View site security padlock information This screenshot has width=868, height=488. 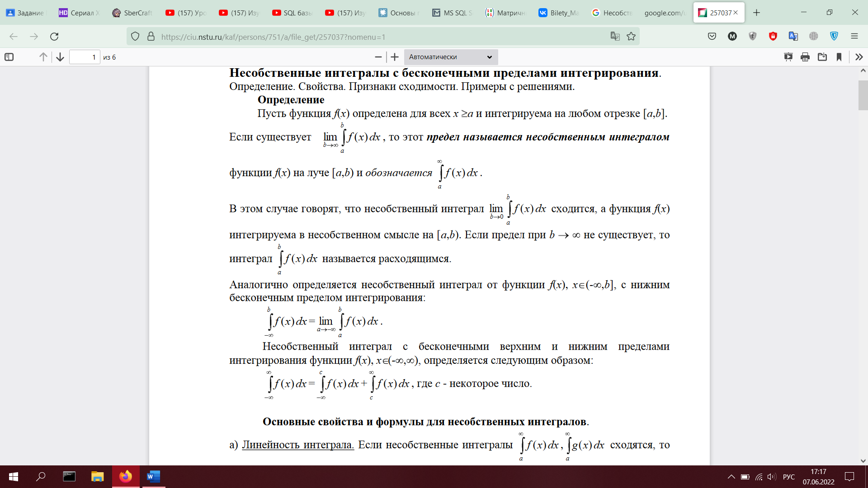click(x=151, y=37)
